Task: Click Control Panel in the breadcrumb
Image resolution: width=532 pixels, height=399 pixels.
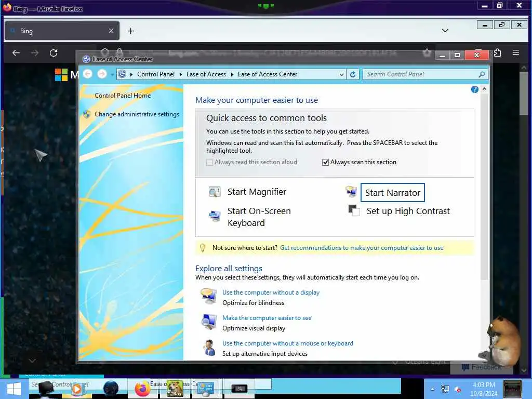Action: (156, 74)
